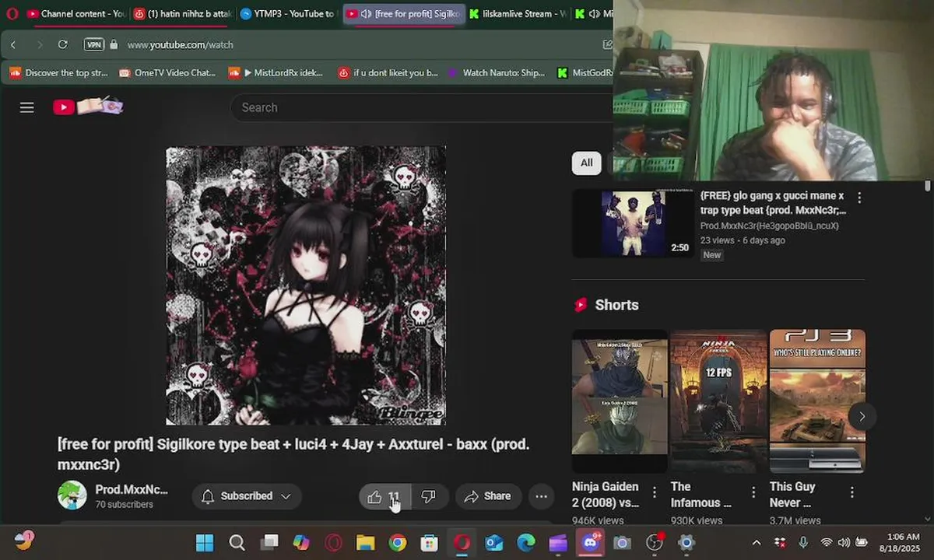Open Ninja Gaiden 2 (2008) short

pyautogui.click(x=620, y=401)
